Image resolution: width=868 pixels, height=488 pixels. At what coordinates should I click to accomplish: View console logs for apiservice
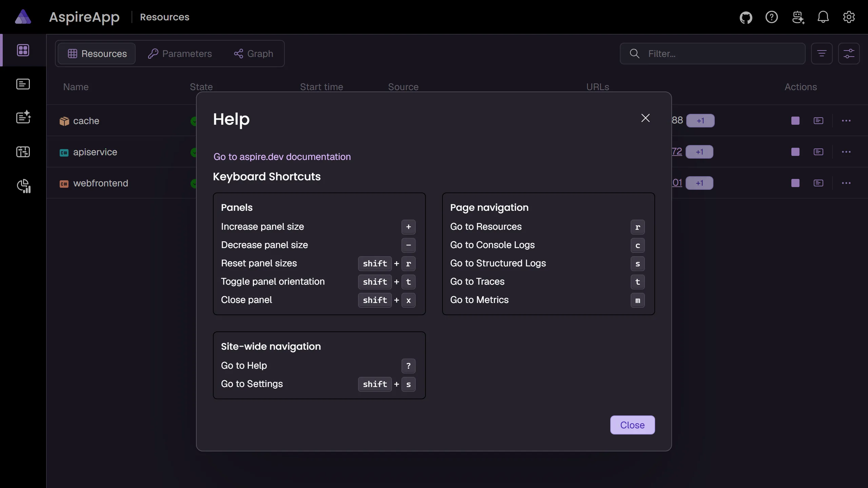pyautogui.click(x=818, y=152)
